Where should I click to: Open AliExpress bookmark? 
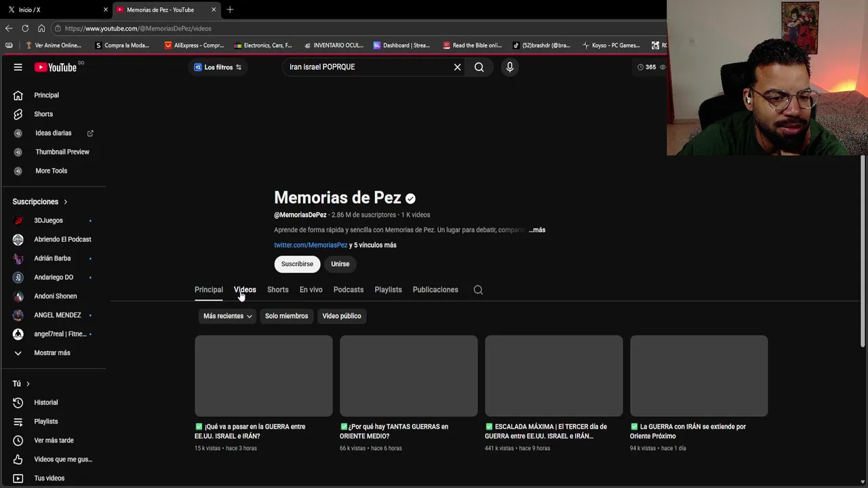pyautogui.click(x=194, y=45)
